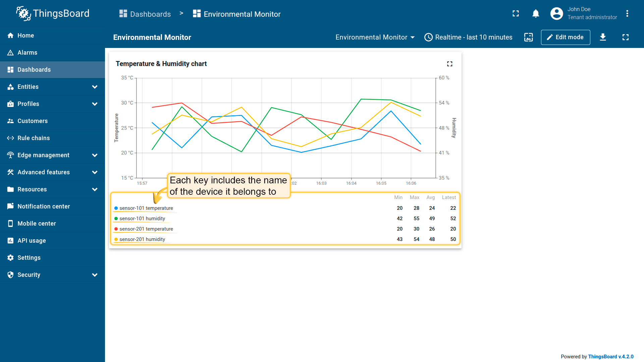Expand the Entities sidebar section

52,87
